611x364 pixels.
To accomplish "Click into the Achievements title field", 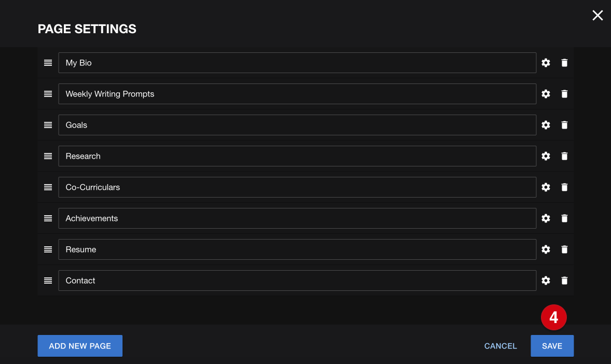I will pyautogui.click(x=297, y=218).
